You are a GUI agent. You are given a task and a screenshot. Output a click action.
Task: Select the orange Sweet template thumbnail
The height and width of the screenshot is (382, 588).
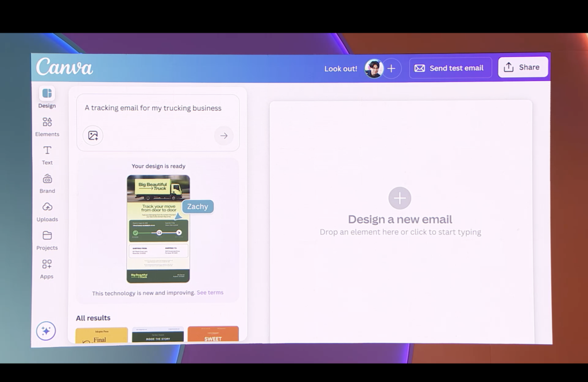213,334
